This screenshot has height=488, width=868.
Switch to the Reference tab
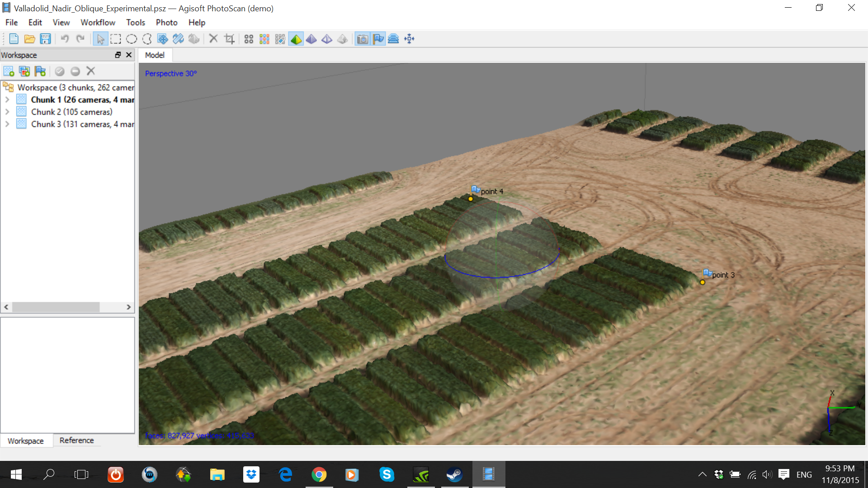pos(76,441)
